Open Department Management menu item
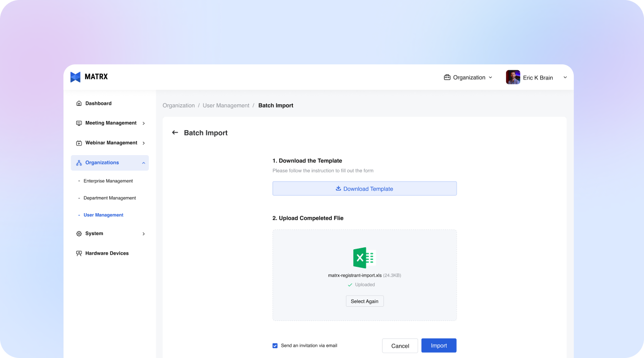This screenshot has height=358, width=644. 109,198
